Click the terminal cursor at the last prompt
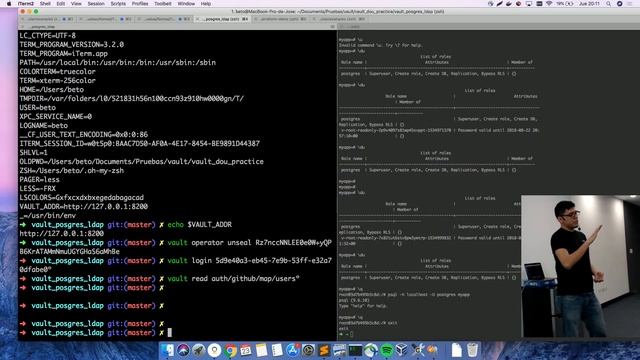Viewport: 640px width, 360px height. pyautogui.click(x=170, y=333)
